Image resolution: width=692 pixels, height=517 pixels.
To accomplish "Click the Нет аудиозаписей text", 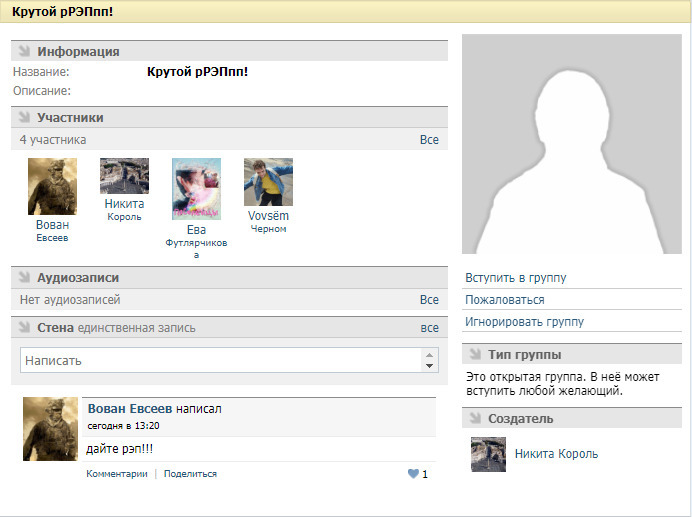I will [70, 300].
